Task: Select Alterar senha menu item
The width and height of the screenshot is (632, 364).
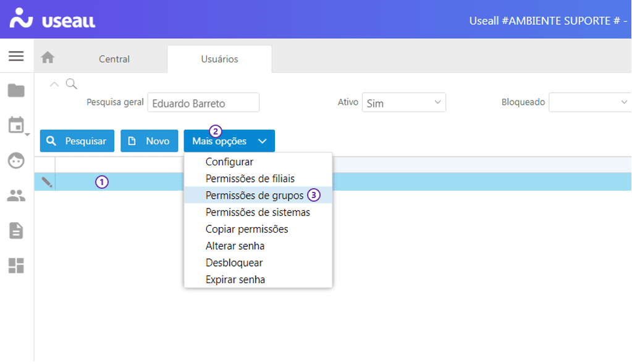Action: click(258, 246)
